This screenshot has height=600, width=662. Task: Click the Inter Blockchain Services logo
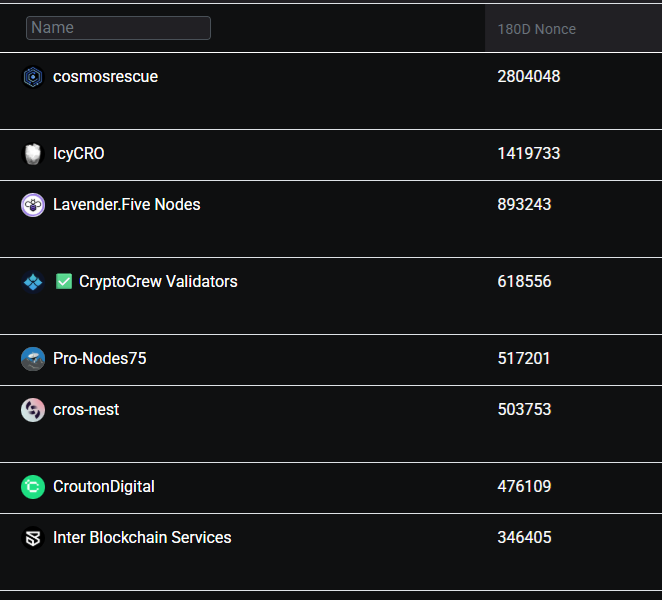coord(33,538)
